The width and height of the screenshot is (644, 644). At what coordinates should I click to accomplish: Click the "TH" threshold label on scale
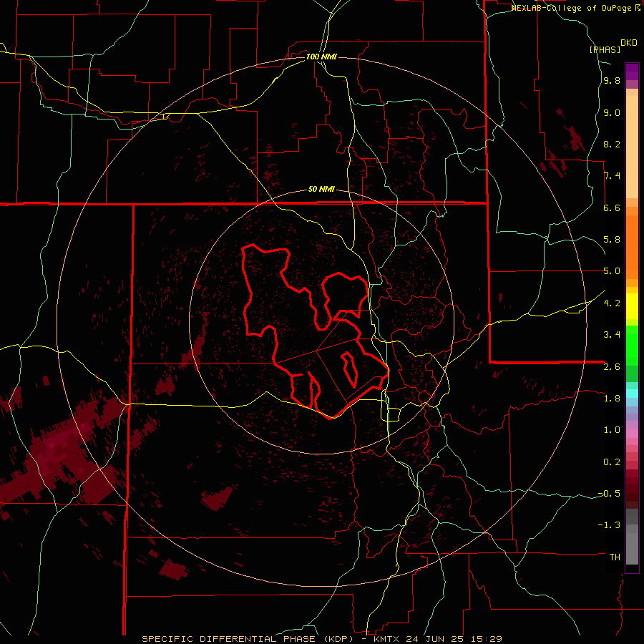615,557
